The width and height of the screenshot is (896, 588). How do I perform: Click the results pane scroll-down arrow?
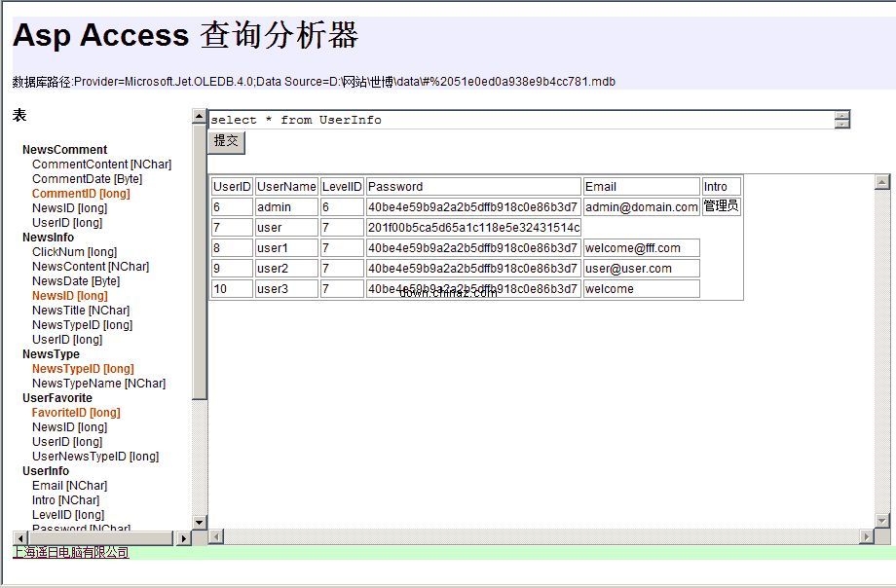click(x=882, y=521)
